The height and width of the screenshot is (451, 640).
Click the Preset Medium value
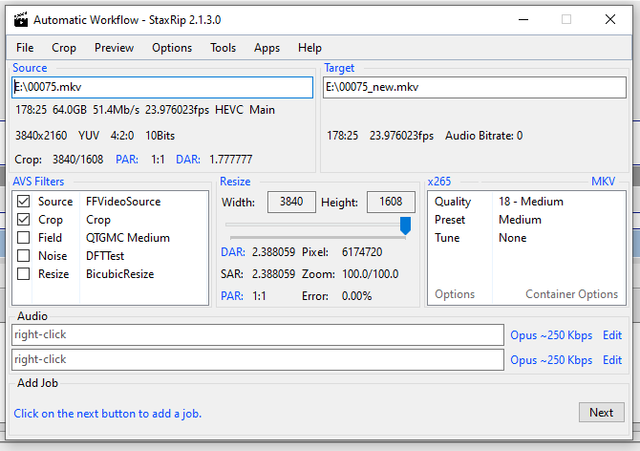coord(520,220)
